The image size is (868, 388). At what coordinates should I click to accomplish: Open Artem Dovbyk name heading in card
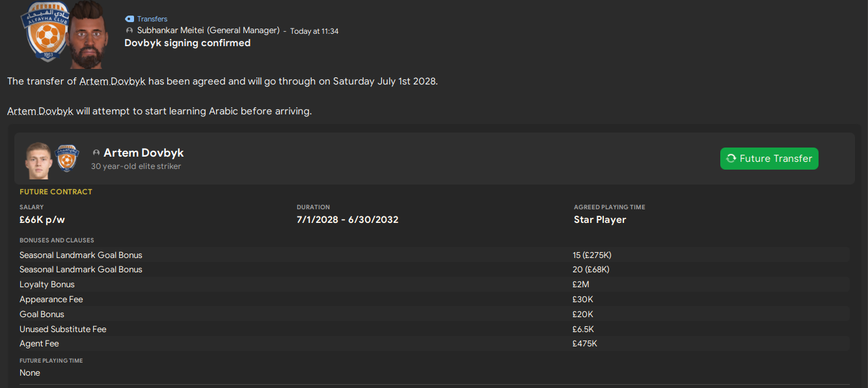point(144,153)
